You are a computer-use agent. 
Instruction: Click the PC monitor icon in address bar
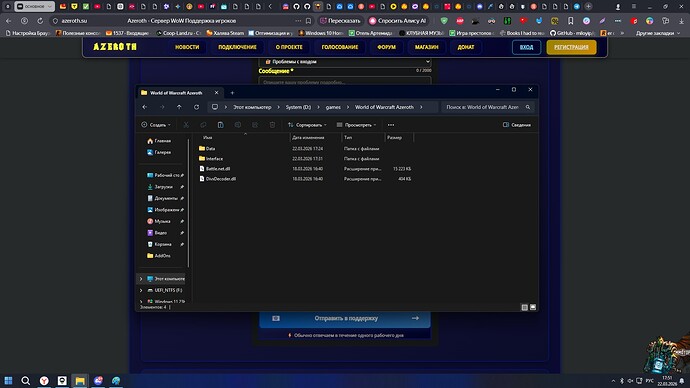tap(215, 107)
